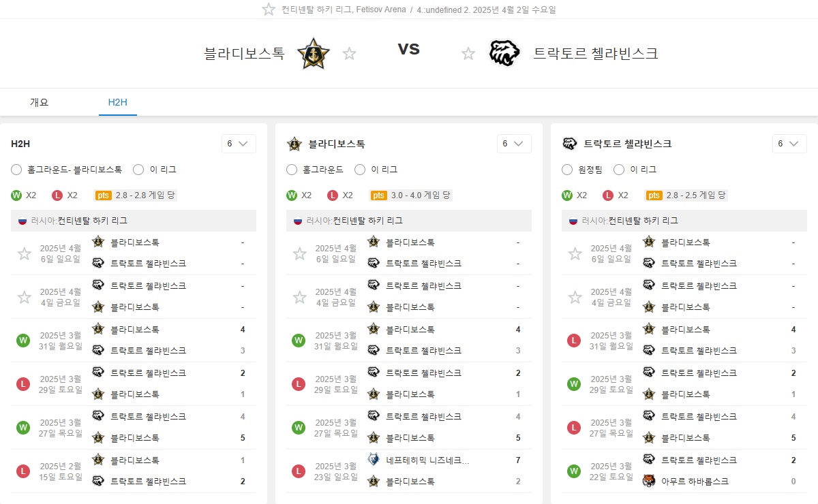The image size is (818, 504).
Task: Open 네프테히믹 니즈네크 team link
Action: point(427,460)
